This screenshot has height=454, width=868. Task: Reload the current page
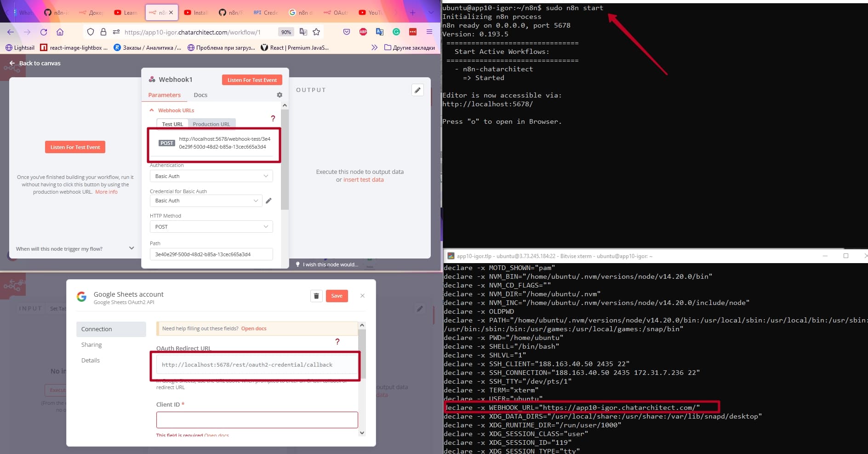point(44,32)
